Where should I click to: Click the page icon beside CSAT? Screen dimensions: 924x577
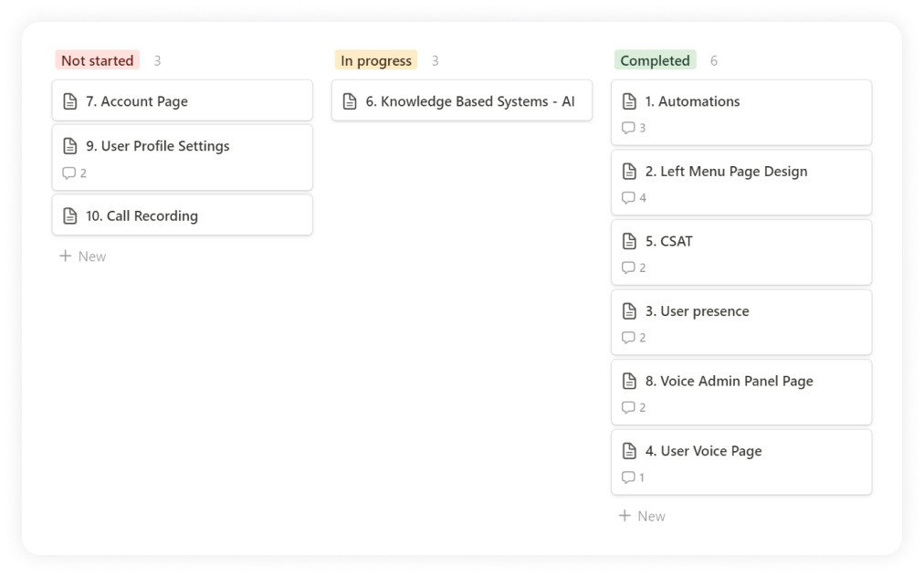(x=629, y=241)
